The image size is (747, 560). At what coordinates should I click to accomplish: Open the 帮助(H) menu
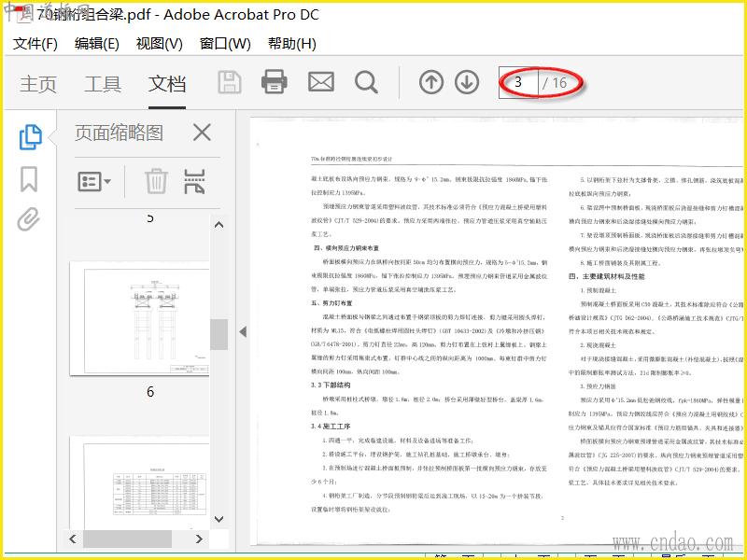[291, 44]
